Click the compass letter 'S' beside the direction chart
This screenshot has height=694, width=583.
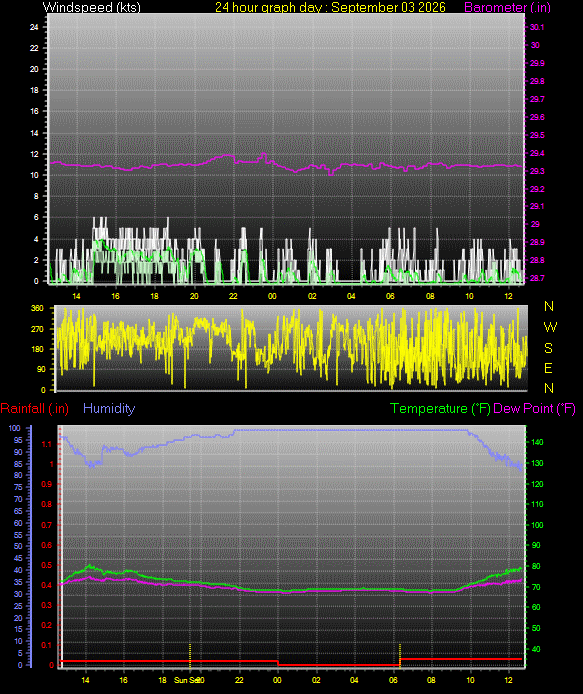coord(548,348)
